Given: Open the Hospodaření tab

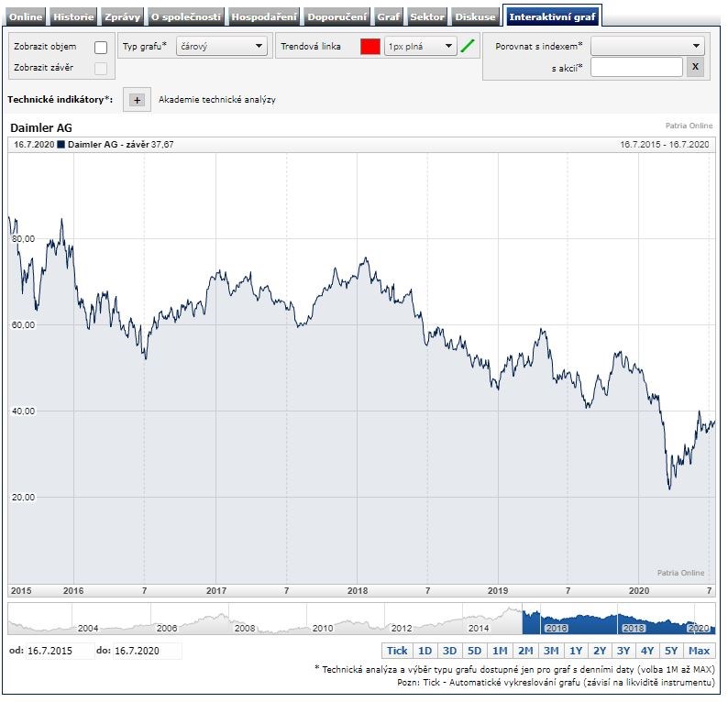Looking at the screenshot, I should (264, 16).
